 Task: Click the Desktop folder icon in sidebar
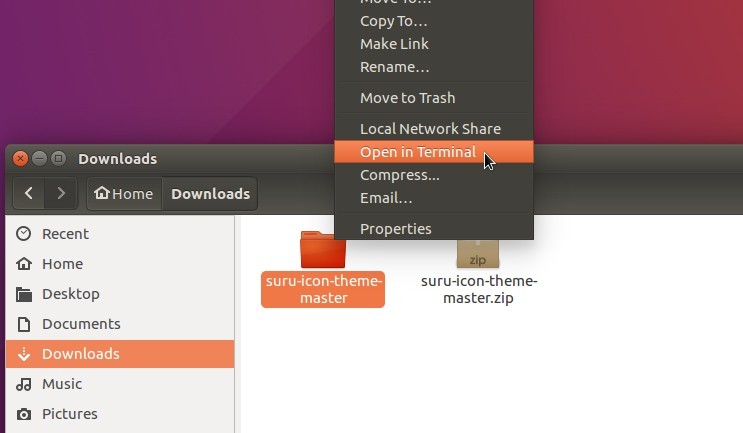tap(24, 294)
